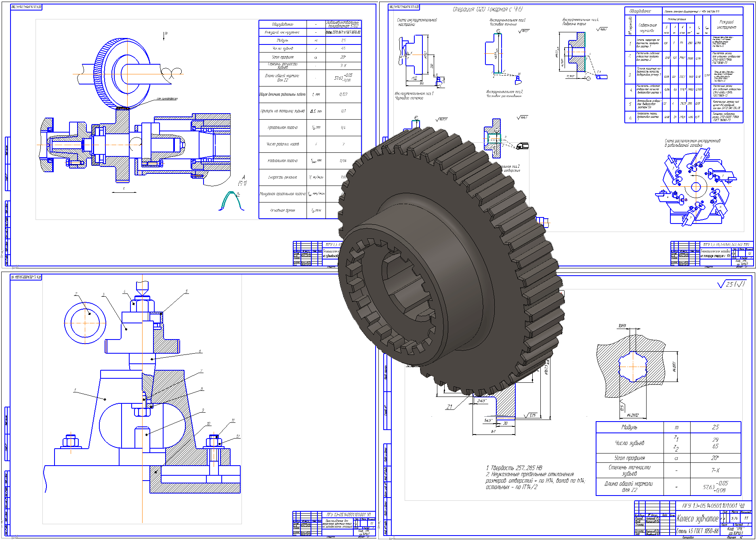Click value '0.137' in shaving parameters table
Screen dimensions: 756x540
pos(343,94)
